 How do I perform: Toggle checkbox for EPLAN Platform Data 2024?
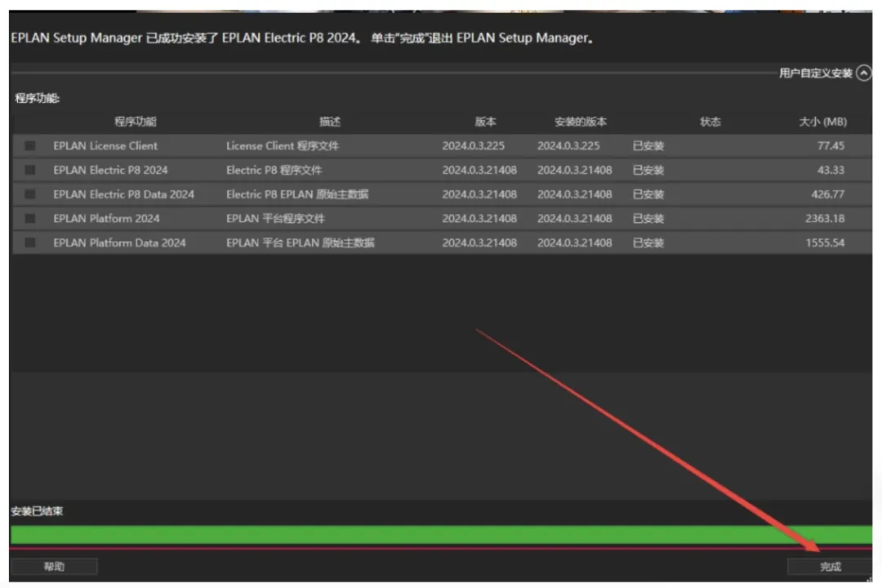30,243
